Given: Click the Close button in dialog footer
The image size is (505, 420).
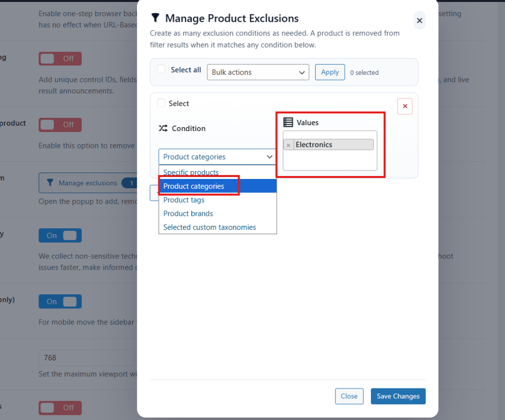Looking at the screenshot, I should pos(349,396).
